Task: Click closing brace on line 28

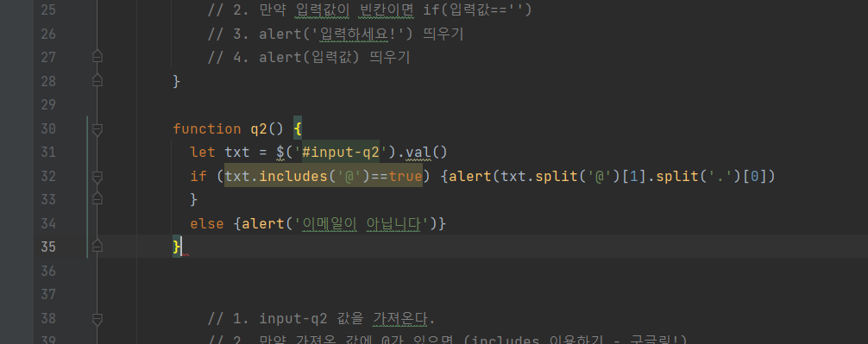Action: coord(177,81)
